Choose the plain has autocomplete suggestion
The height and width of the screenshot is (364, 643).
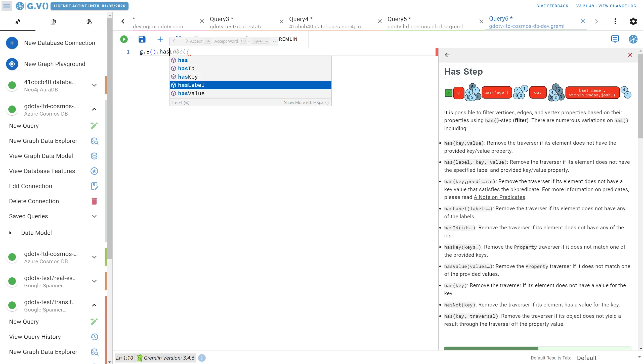[250, 60]
